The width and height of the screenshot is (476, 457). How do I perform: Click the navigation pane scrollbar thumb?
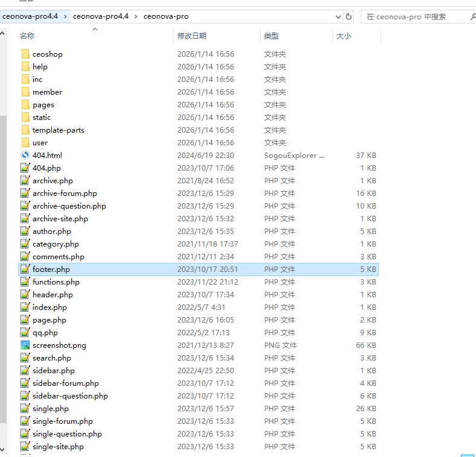[x=3, y=269]
